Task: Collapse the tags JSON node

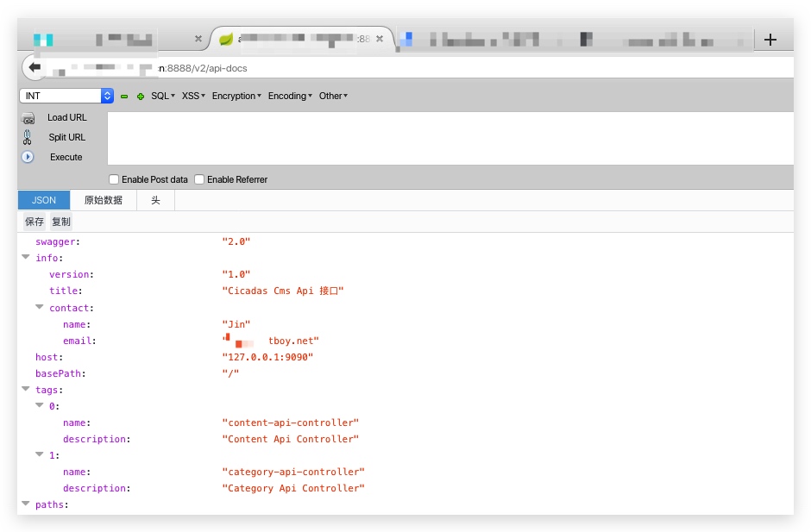Action: click(x=25, y=389)
